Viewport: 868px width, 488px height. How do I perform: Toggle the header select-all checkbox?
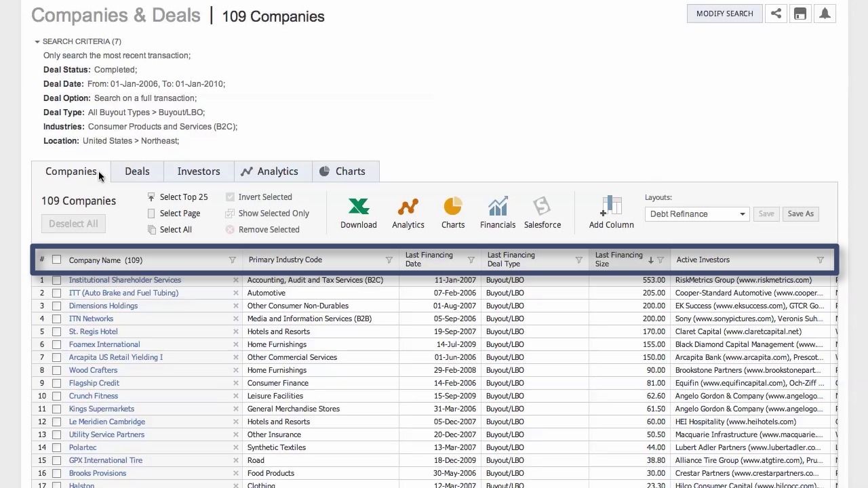coord(56,260)
